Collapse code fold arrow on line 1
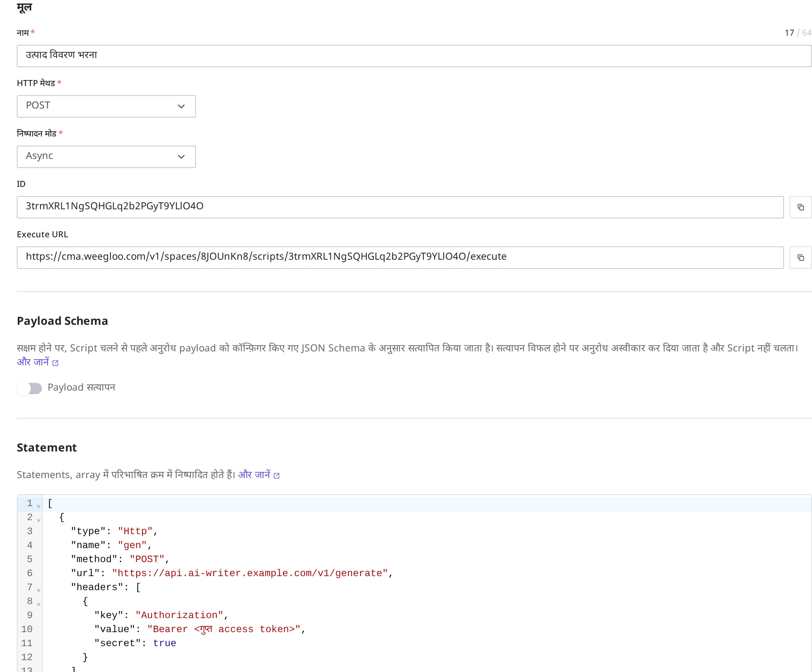Viewport: 812px width, 672px height. [38, 506]
